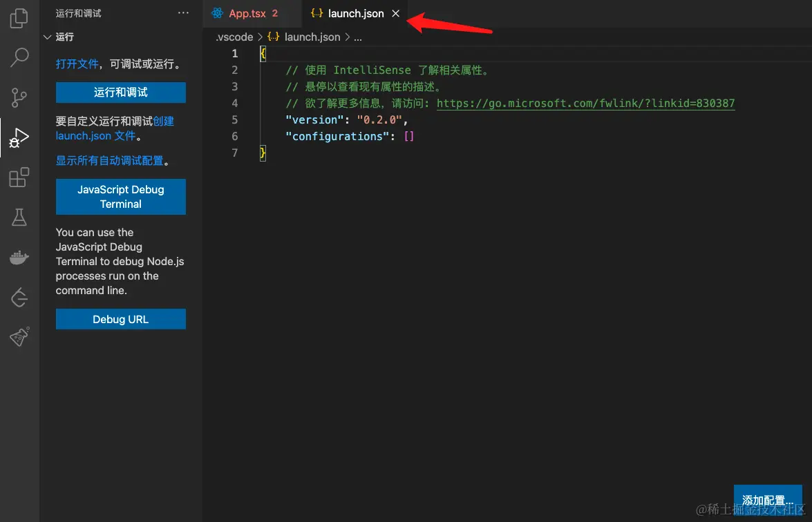The image size is (812, 522).
Task: Open the Testing flask view
Action: click(x=19, y=217)
